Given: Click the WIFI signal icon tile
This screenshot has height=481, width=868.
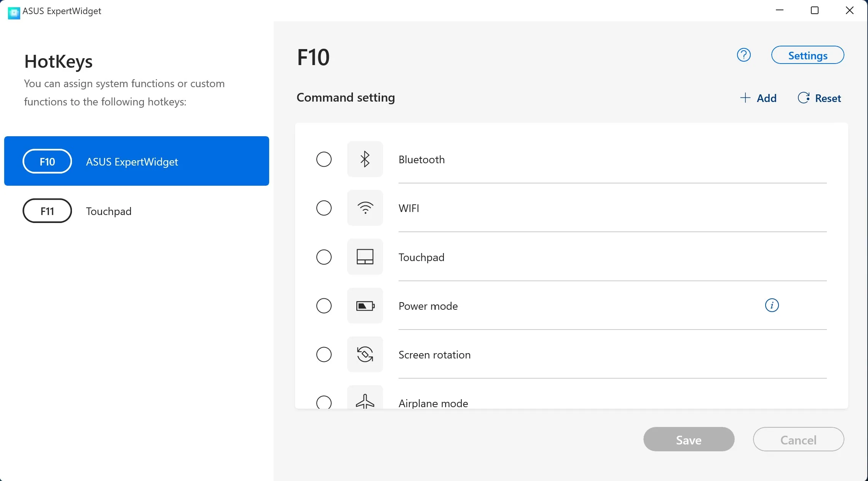Looking at the screenshot, I should click(x=365, y=208).
